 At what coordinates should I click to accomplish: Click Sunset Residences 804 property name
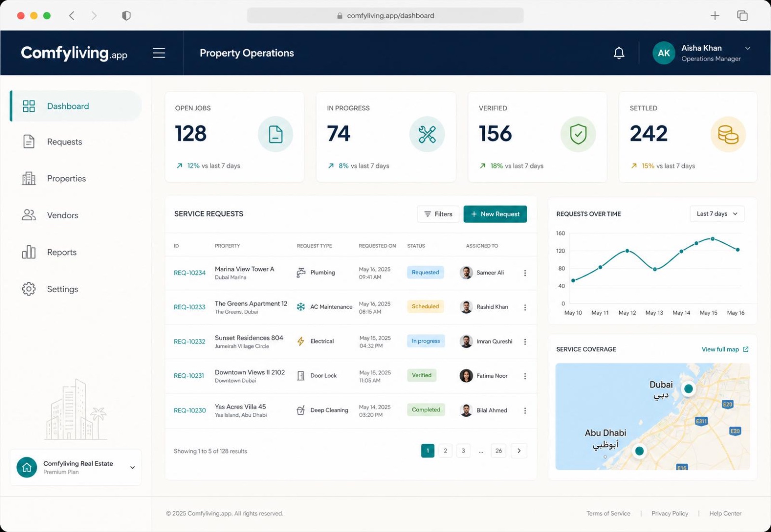pos(249,338)
